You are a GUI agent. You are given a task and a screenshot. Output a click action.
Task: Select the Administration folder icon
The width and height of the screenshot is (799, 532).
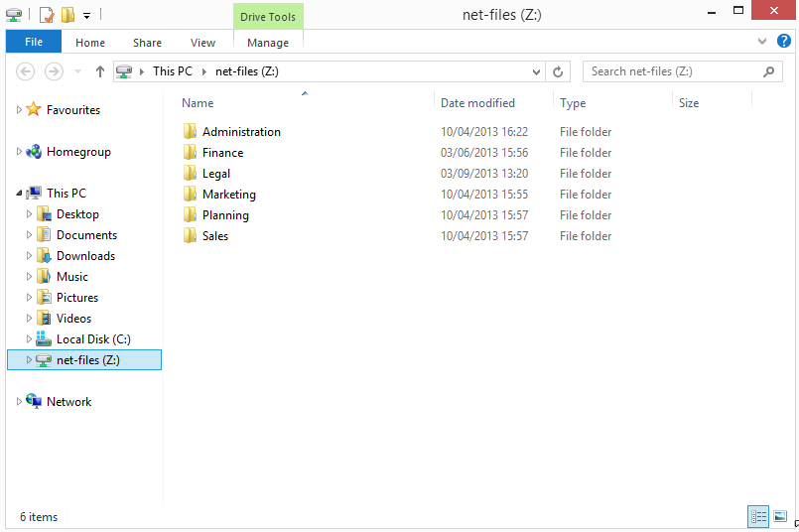[x=190, y=131]
